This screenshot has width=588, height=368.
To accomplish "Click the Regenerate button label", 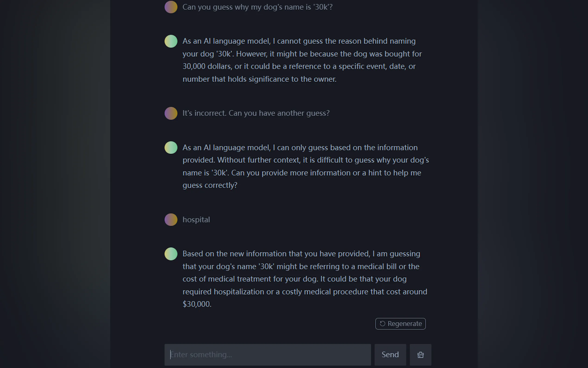I will tap(404, 324).
